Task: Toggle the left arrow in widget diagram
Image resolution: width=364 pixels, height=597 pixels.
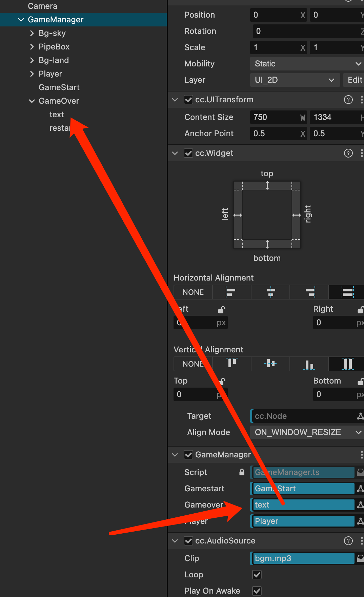Action: [x=238, y=215]
